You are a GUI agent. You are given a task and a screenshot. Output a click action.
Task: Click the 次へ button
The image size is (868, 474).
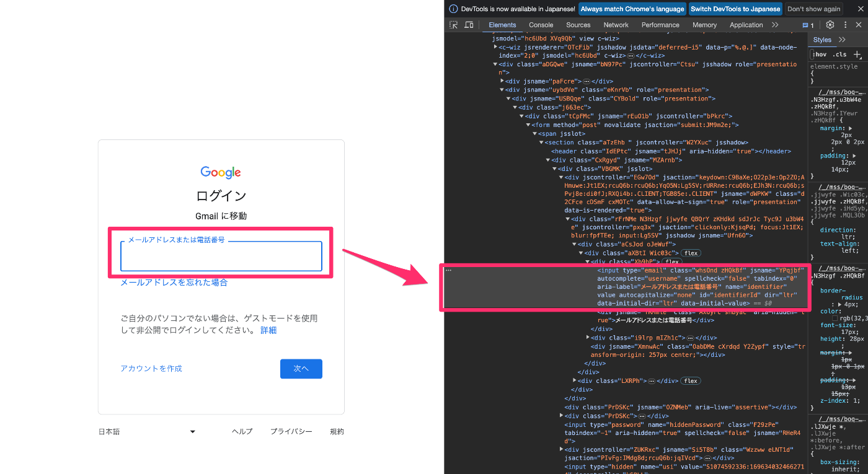pyautogui.click(x=301, y=369)
